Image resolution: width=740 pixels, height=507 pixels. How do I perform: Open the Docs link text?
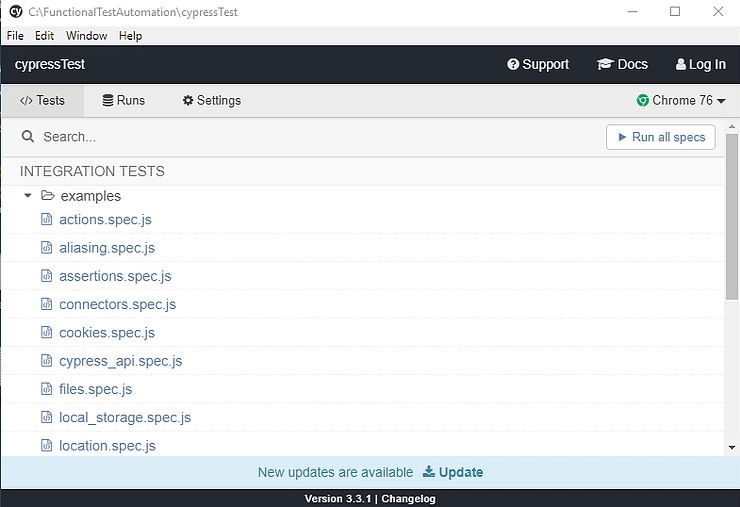point(632,64)
